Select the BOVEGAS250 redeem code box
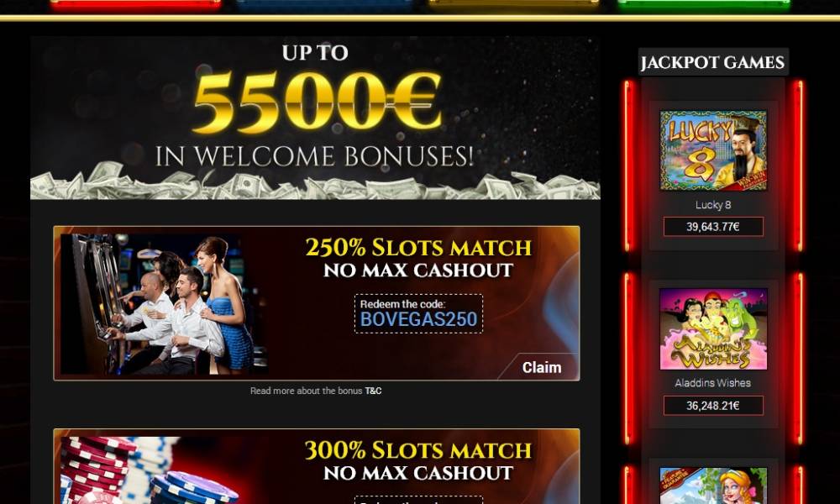The width and height of the screenshot is (840, 504). (x=418, y=314)
